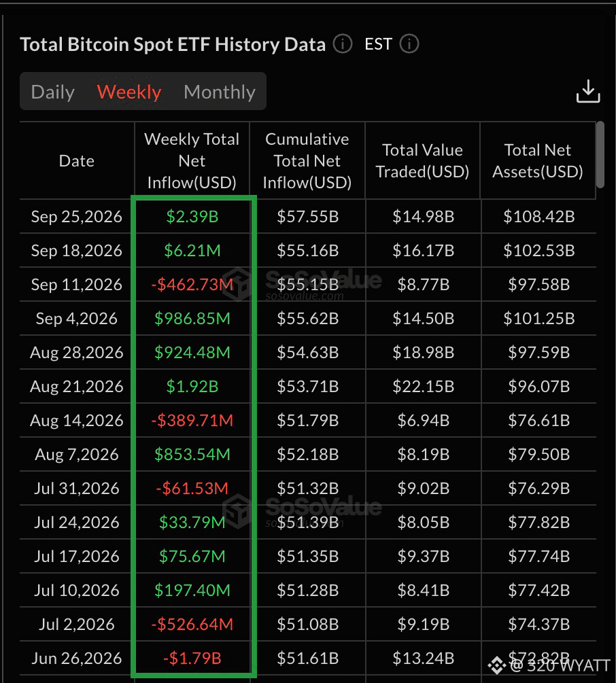The width and height of the screenshot is (616, 683).
Task: Click the $2.39B weekly inflow value
Action: coord(192,217)
